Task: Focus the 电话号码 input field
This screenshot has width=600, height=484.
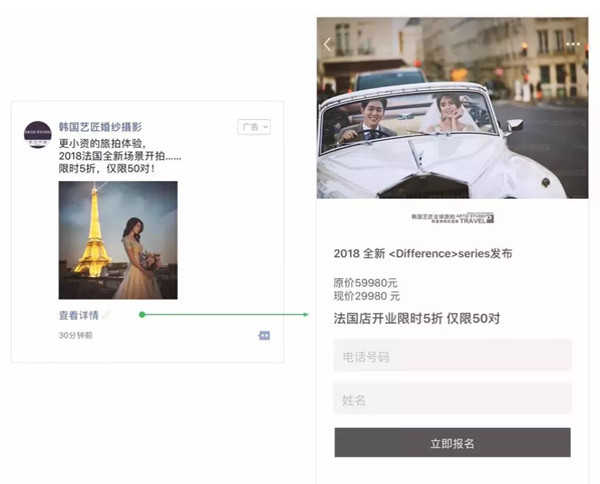Action: click(x=452, y=355)
